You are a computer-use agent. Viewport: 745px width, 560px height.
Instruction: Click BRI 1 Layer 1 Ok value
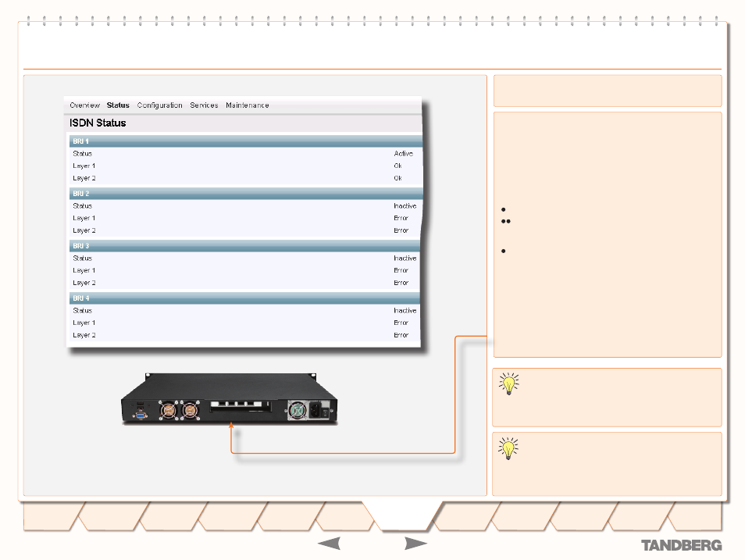[397, 166]
